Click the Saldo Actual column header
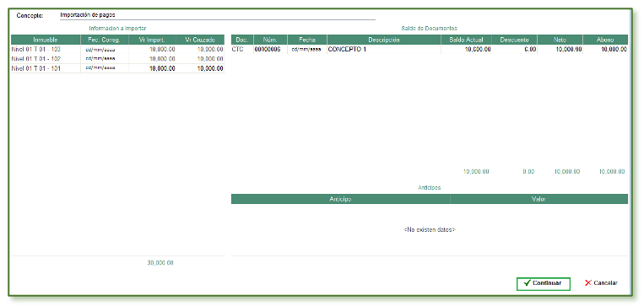 466,40
